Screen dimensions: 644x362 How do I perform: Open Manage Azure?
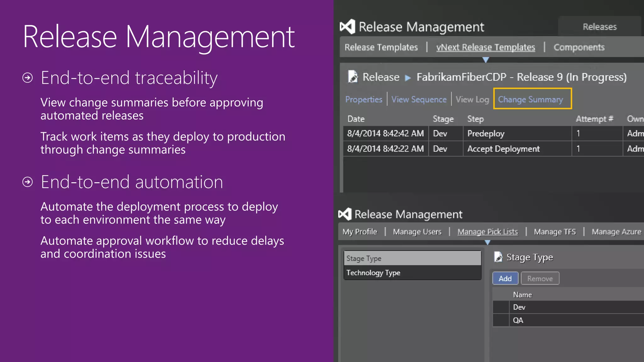[616, 232]
